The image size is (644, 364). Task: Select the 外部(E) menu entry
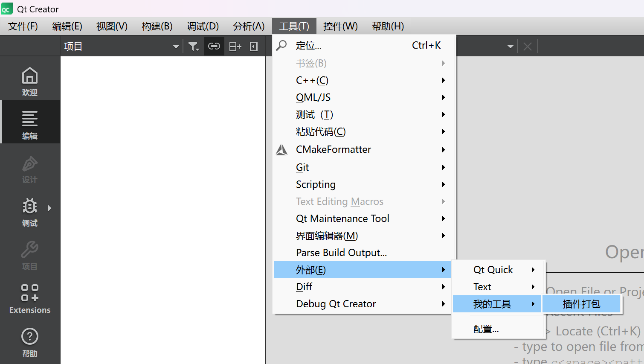click(363, 270)
